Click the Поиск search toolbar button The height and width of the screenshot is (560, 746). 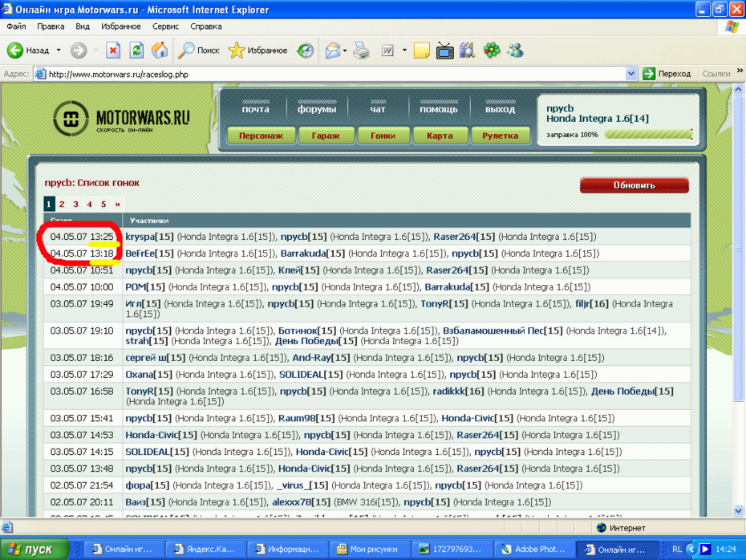199,51
